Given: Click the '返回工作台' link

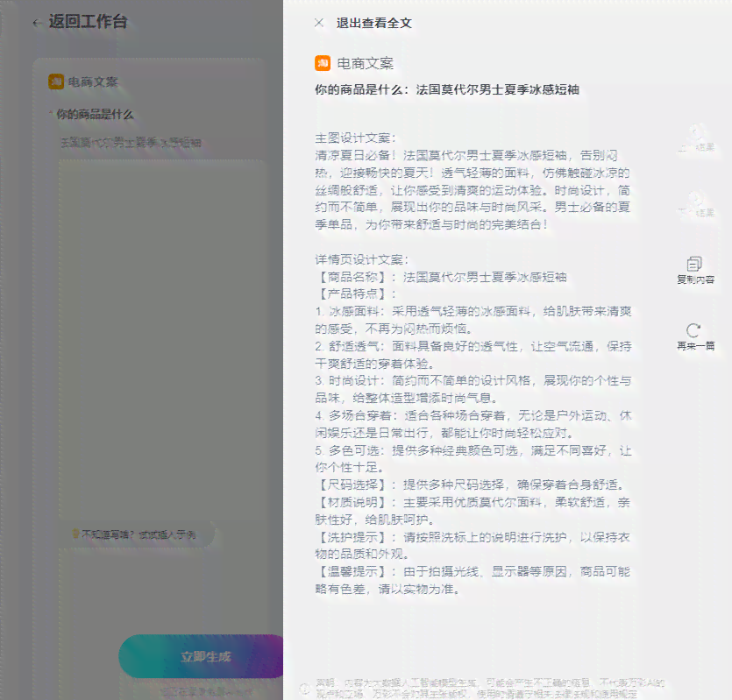Looking at the screenshot, I should (88, 22).
